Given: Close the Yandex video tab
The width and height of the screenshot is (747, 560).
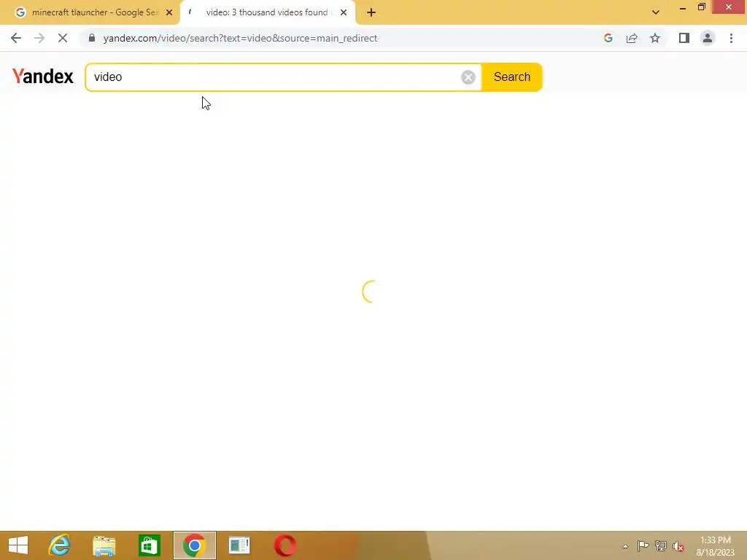Looking at the screenshot, I should click(344, 12).
